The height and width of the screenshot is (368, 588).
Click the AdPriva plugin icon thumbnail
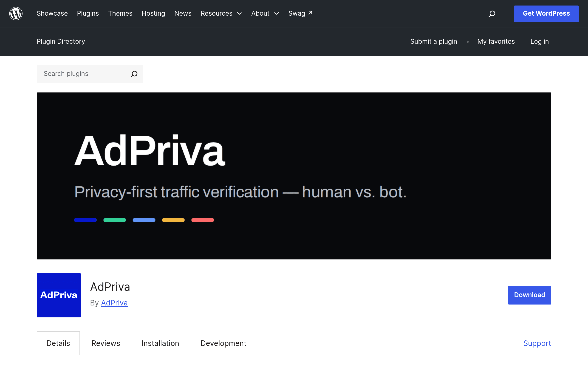[59, 295]
